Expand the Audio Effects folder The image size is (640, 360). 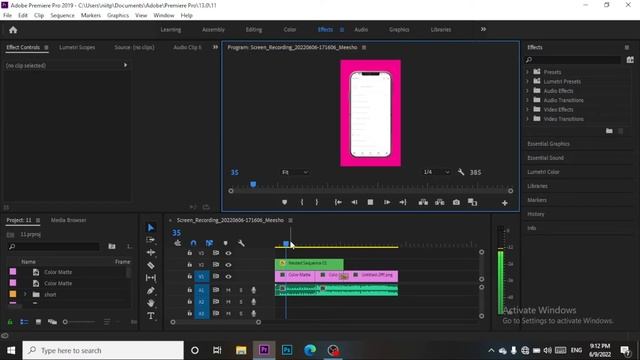pos(527,91)
